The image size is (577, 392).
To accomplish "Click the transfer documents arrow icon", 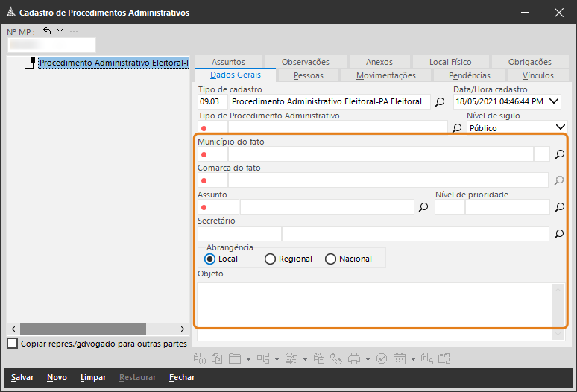I will point(291,358).
